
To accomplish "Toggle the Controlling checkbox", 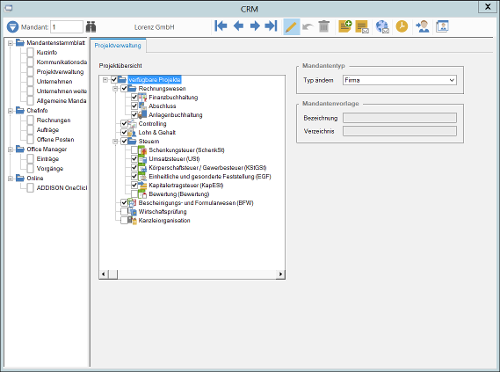I will tap(124, 123).
